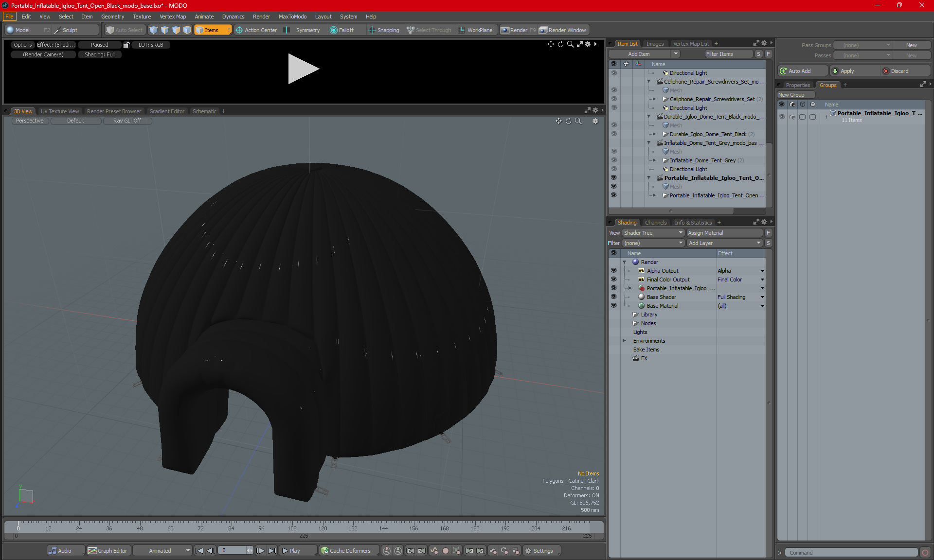Toggle visibility of Inflatable_Dome_Tent_Grey item
The image size is (934, 560).
coord(614,160)
